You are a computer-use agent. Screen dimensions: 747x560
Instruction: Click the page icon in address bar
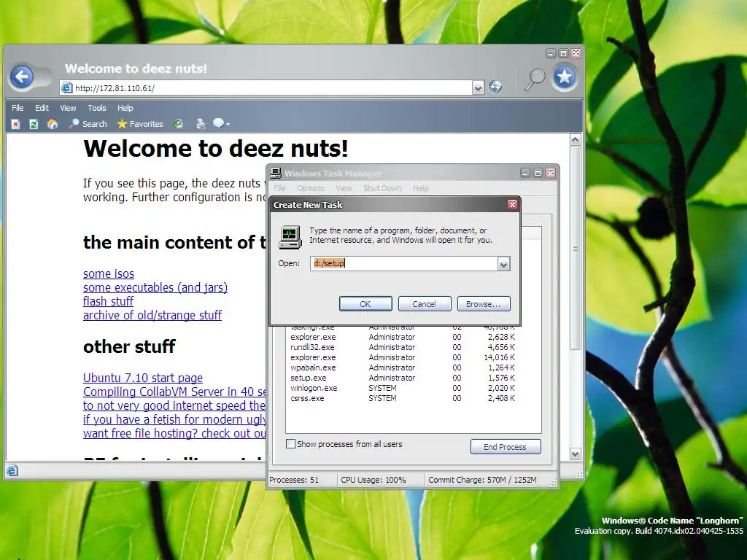(x=66, y=87)
